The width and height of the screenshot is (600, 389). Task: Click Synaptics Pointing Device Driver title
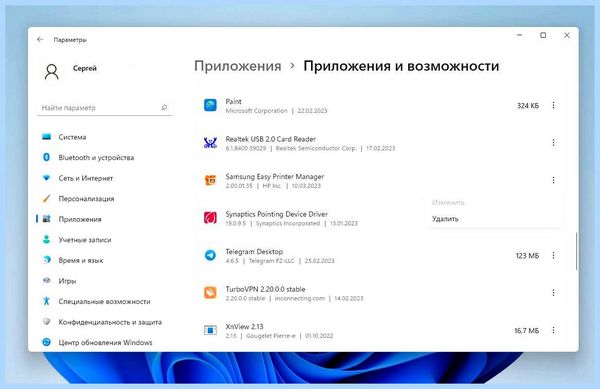pyautogui.click(x=276, y=214)
